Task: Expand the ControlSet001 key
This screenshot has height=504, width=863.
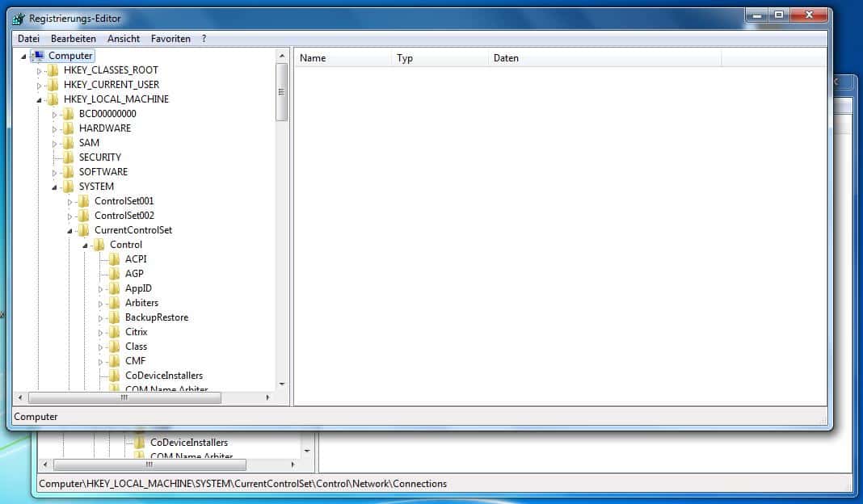Action: click(x=70, y=202)
